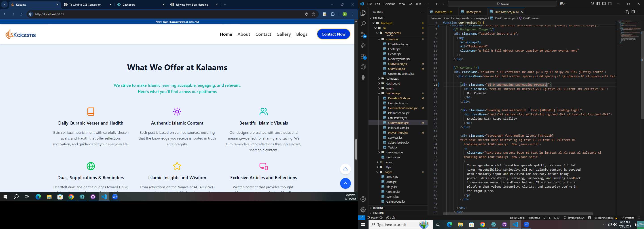Open the Run menu in VS Code

(418, 4)
